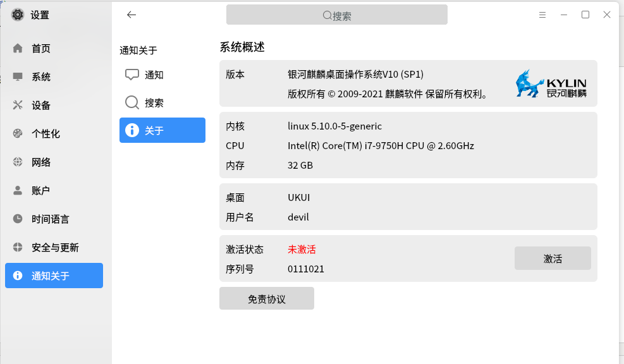Minimize the settings window
The width and height of the screenshot is (624, 364).
564,15
